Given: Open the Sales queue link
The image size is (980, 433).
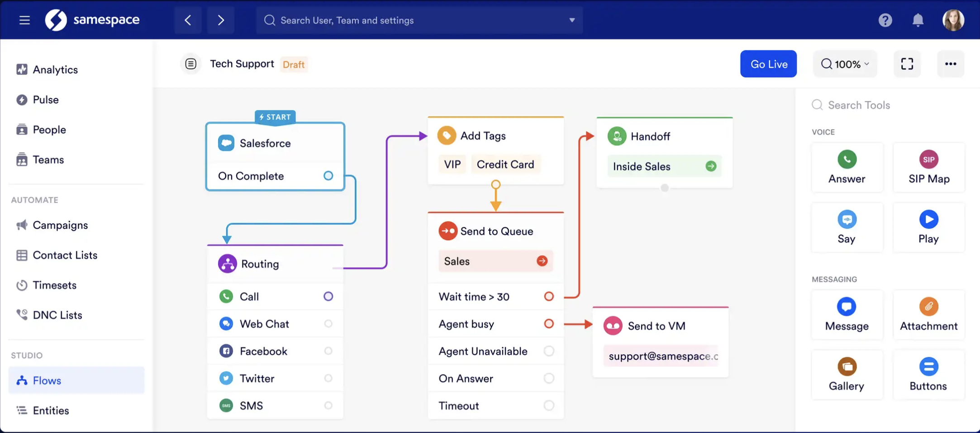Looking at the screenshot, I should pos(495,261).
